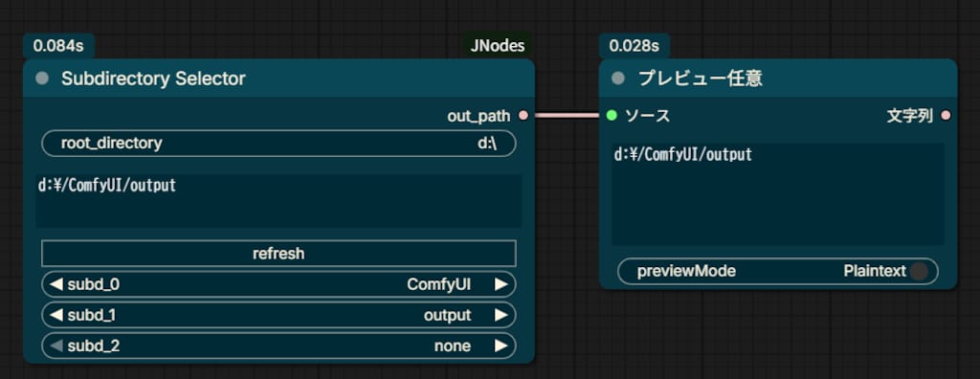Edit the root_directory field

[278, 144]
